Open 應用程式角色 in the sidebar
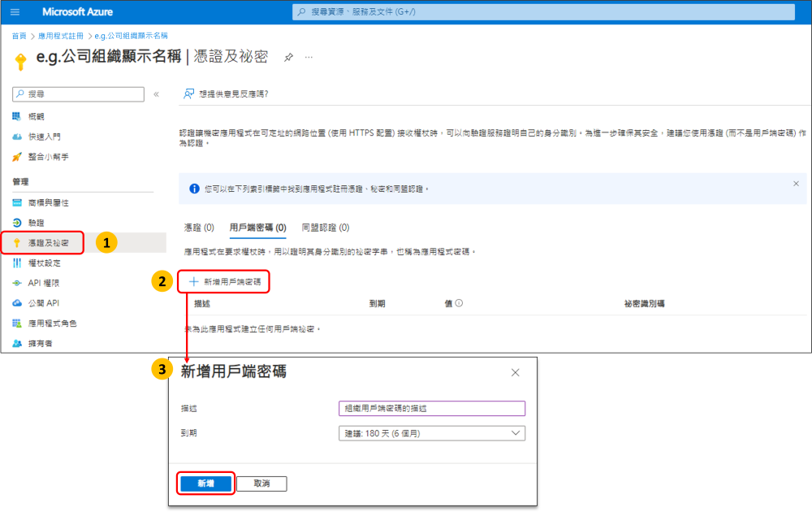 pyautogui.click(x=52, y=323)
